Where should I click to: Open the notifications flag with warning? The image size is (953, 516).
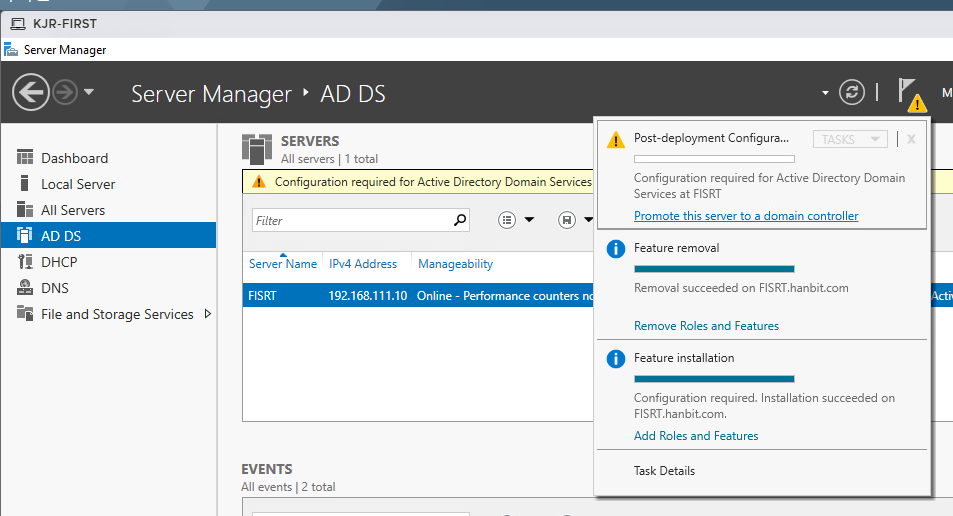pos(911,94)
